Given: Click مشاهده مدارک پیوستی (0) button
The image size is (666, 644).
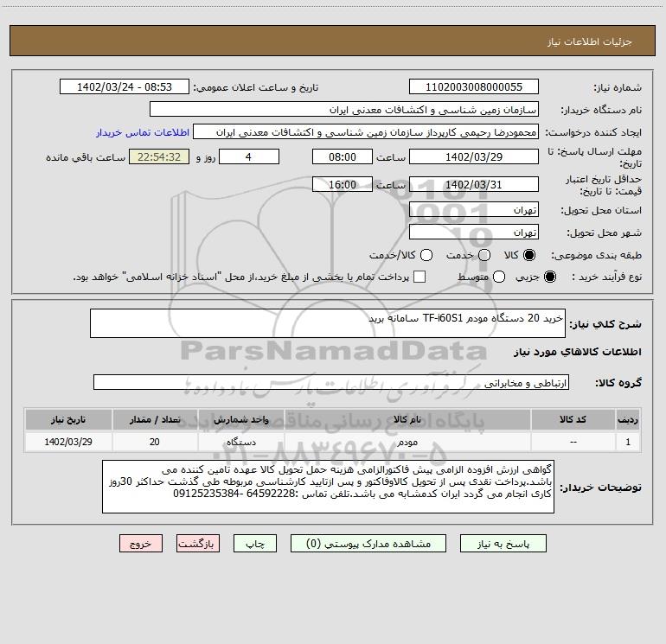Looking at the screenshot, I should pos(368,544).
